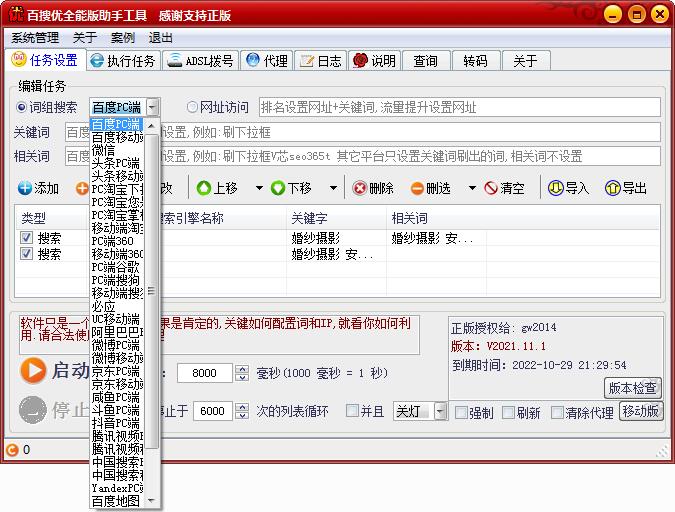The height and width of the screenshot is (512, 675).
Task: Click the orange status icon in status bar
Action: 12,450
